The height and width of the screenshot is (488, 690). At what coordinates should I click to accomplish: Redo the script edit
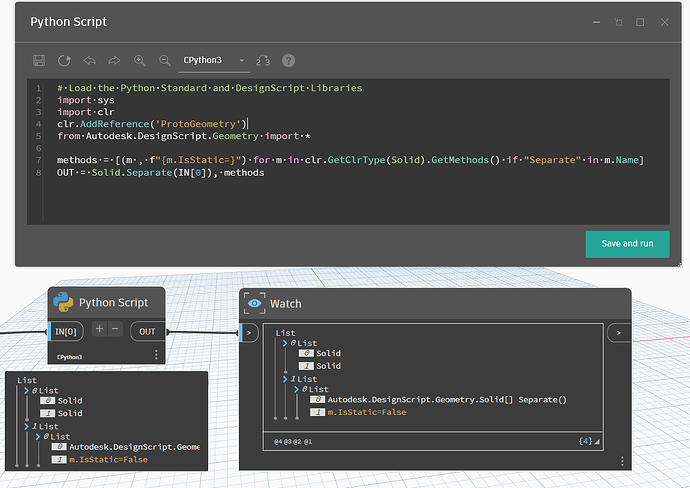[115, 61]
